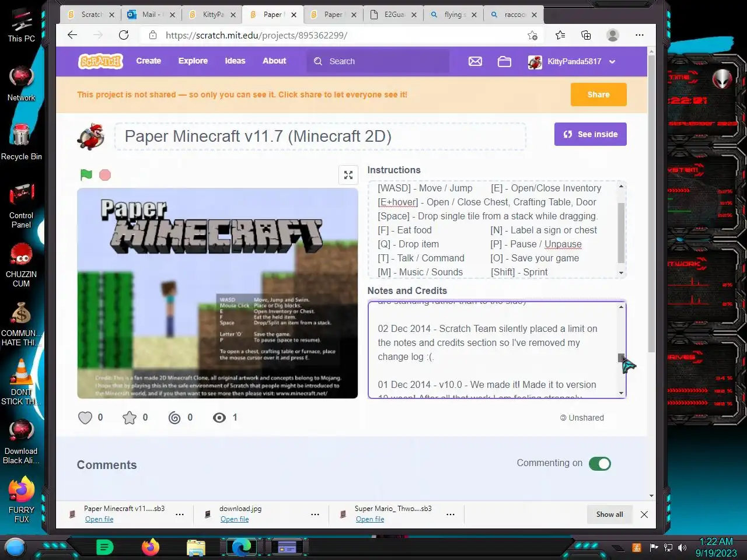Love the project with the heart icon
The image size is (747, 560).
click(x=85, y=418)
